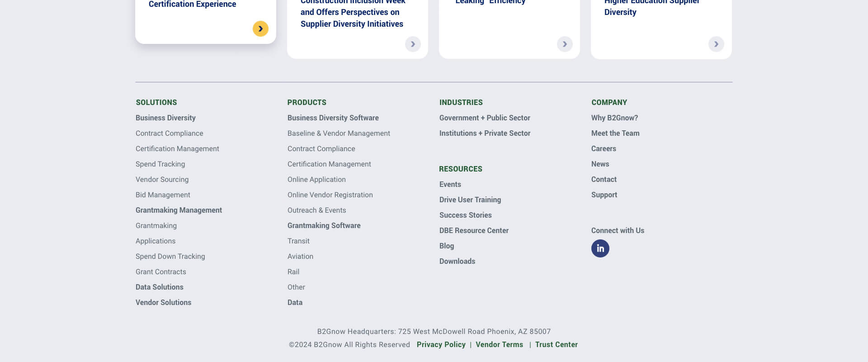
Task: Go to Online Application link
Action: tap(316, 179)
